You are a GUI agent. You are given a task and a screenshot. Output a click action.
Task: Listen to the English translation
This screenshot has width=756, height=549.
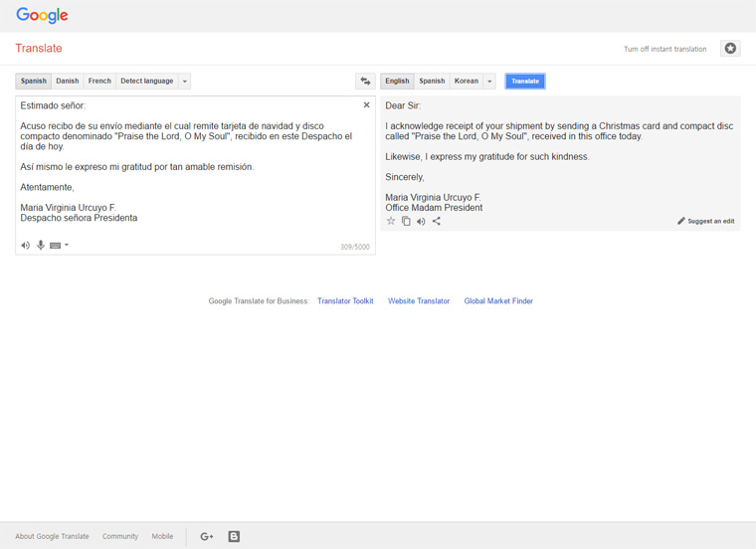421,221
